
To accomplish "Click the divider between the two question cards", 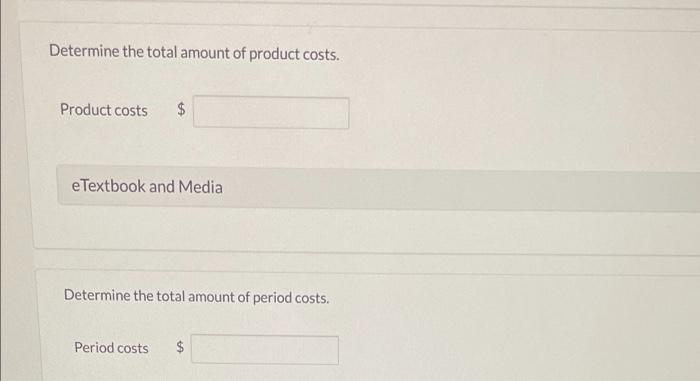I will click(366, 260).
